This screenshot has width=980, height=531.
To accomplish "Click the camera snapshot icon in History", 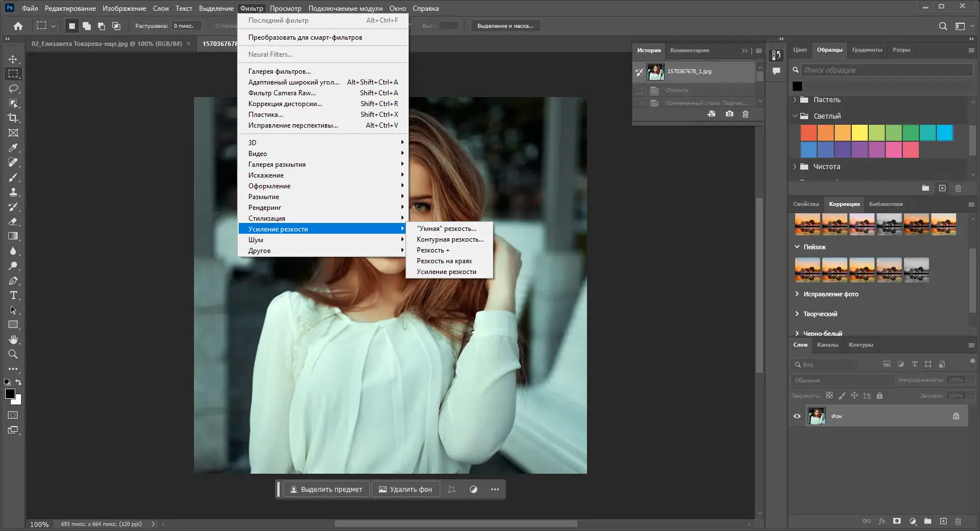I will 729,114.
